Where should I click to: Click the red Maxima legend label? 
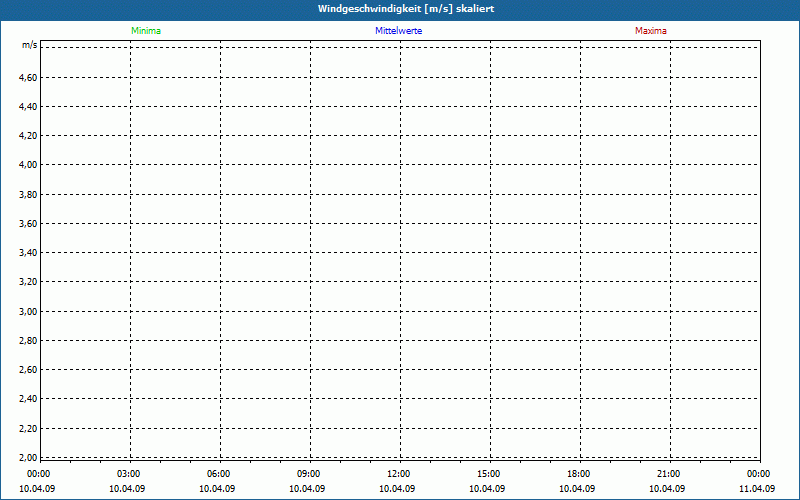click(x=651, y=31)
